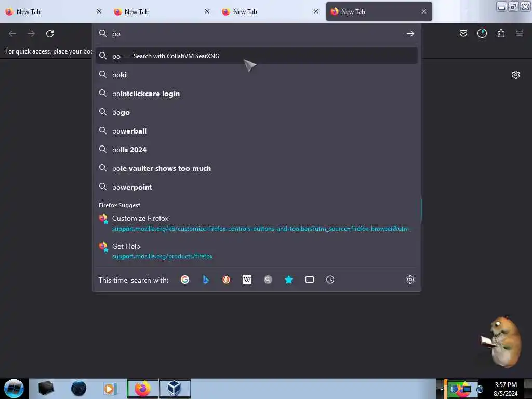Close the third New Tab

click(315, 11)
